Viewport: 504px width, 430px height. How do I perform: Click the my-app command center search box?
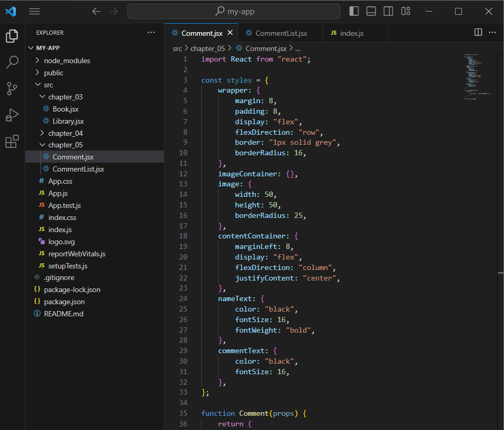tap(234, 11)
